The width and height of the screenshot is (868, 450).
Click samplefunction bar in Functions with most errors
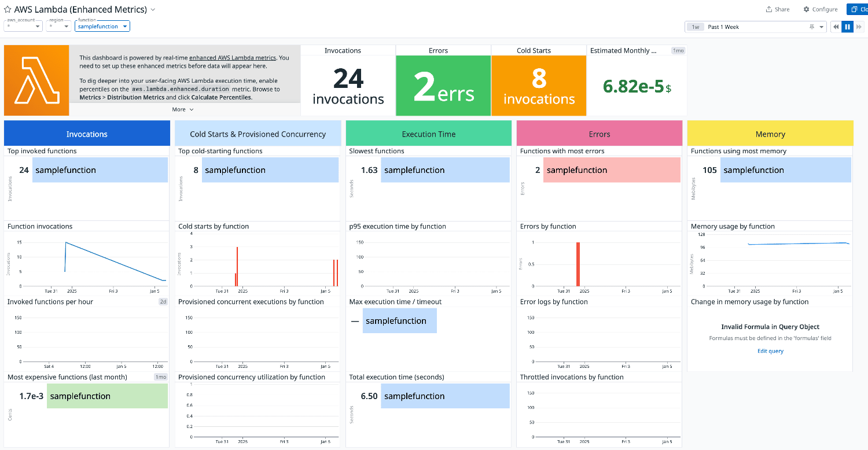(x=612, y=170)
